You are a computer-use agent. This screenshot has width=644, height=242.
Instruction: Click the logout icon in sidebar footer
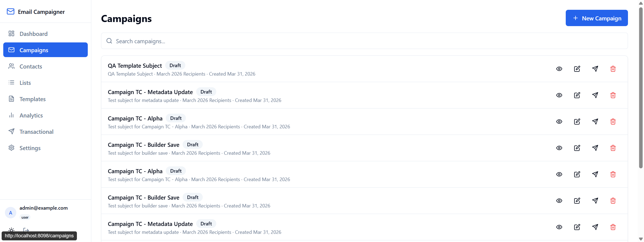pyautogui.click(x=26, y=230)
